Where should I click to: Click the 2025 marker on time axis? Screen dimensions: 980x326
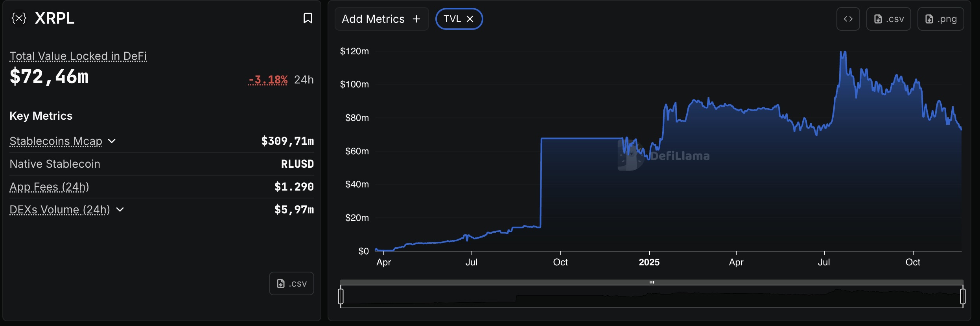click(649, 262)
